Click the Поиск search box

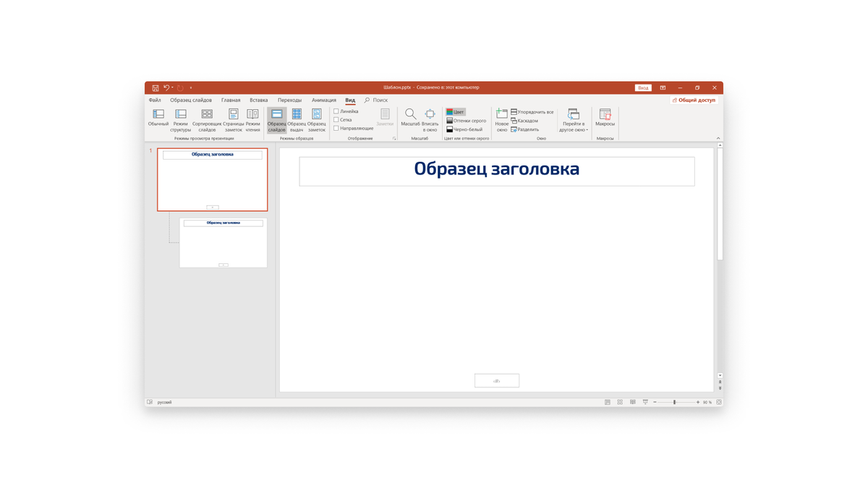pos(376,100)
